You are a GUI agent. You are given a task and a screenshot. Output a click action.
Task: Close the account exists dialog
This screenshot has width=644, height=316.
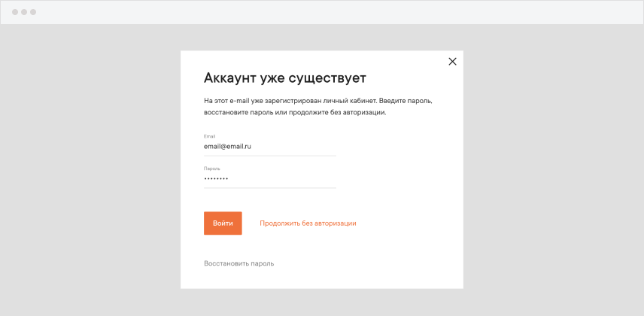click(452, 62)
